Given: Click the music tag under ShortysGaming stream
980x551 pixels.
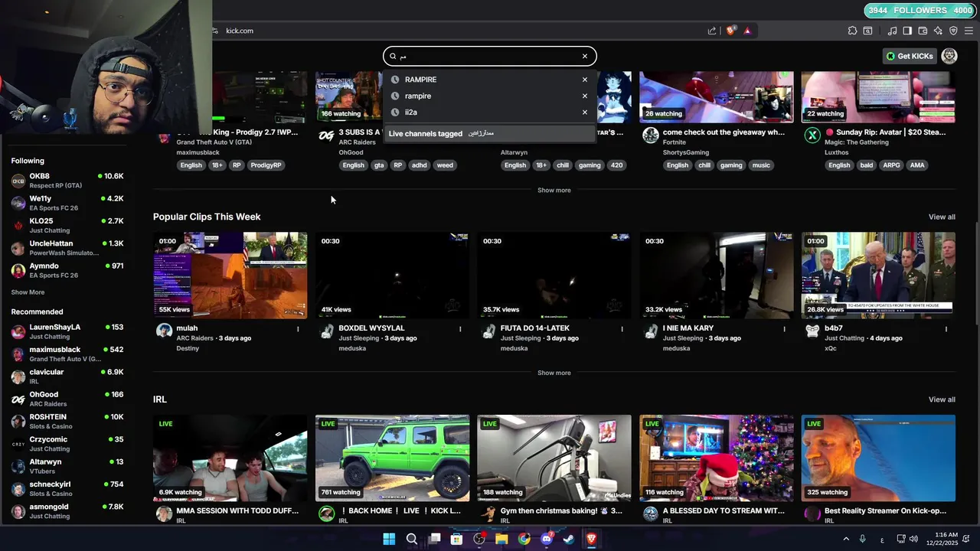Looking at the screenshot, I should (761, 165).
